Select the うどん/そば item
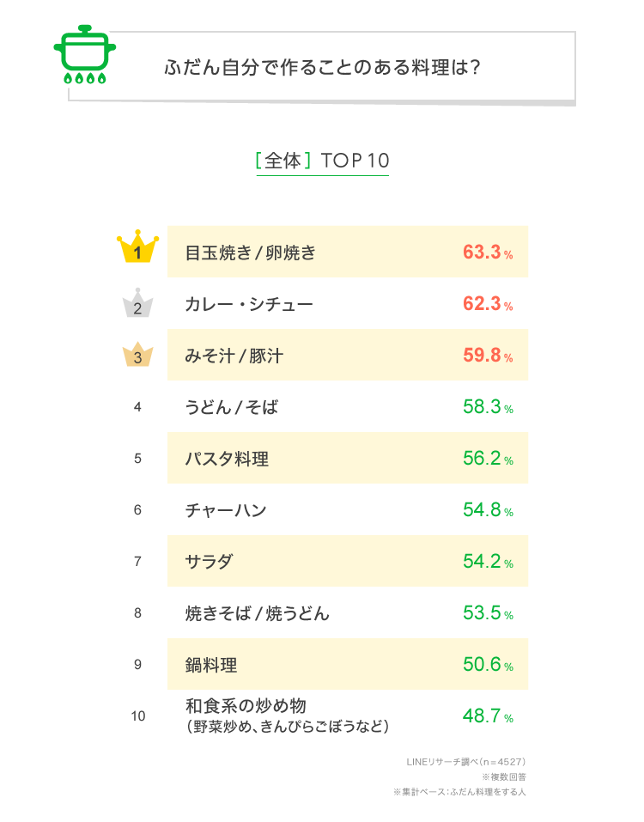Image resolution: width=644 pixels, height=822 pixels. (x=232, y=407)
